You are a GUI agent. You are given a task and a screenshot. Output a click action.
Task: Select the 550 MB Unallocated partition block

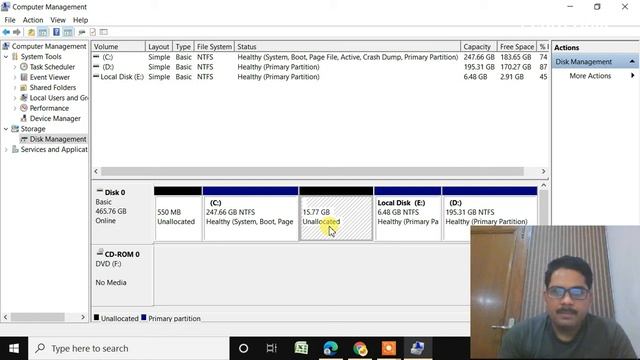click(x=178, y=214)
